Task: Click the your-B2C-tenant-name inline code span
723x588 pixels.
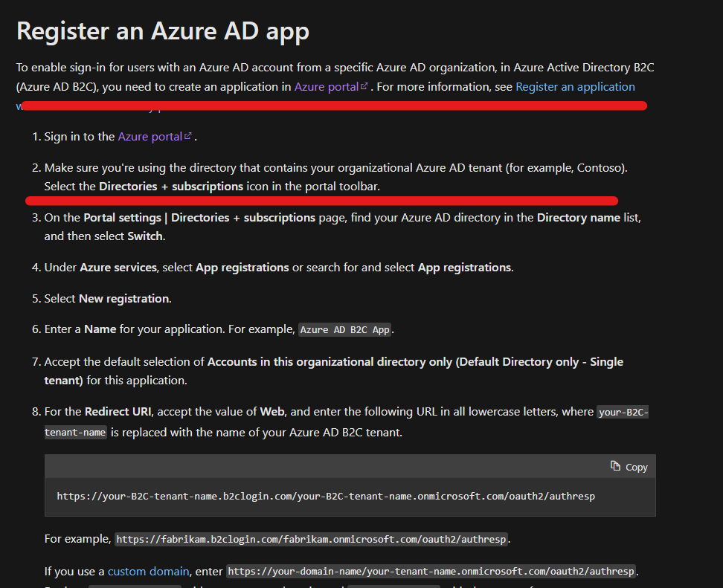Action: (x=623, y=411)
